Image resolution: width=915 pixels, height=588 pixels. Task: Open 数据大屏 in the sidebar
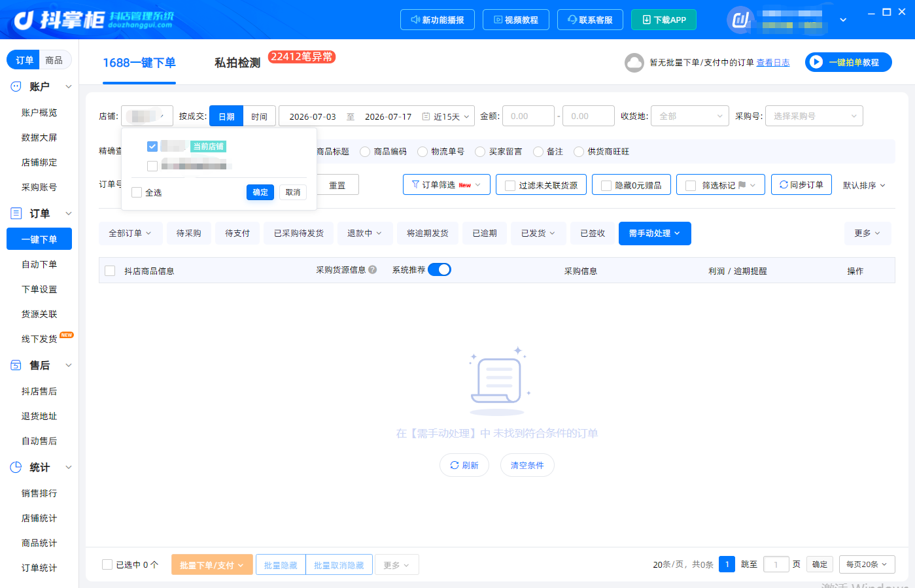coord(39,137)
